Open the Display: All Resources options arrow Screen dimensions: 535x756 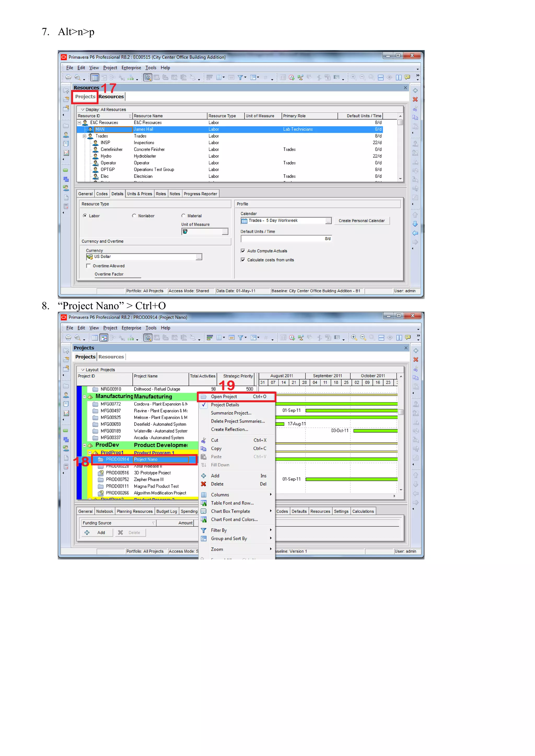tap(83, 109)
